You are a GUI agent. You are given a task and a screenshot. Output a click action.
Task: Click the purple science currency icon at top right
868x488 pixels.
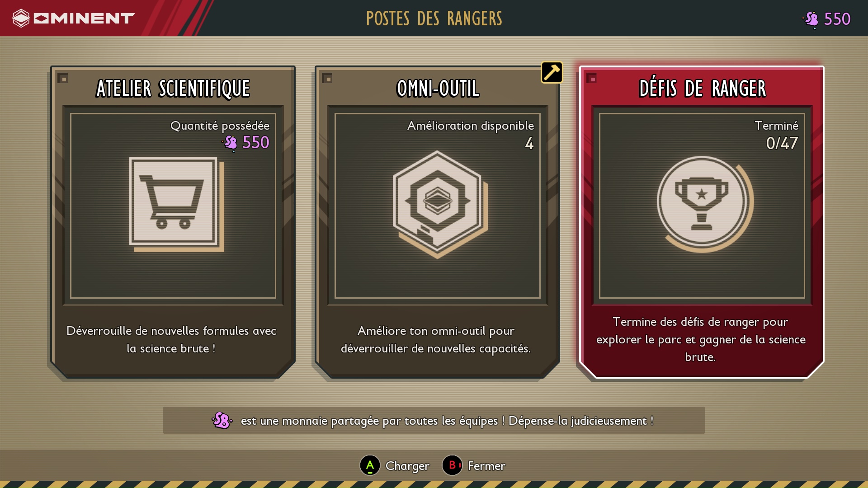pyautogui.click(x=811, y=19)
